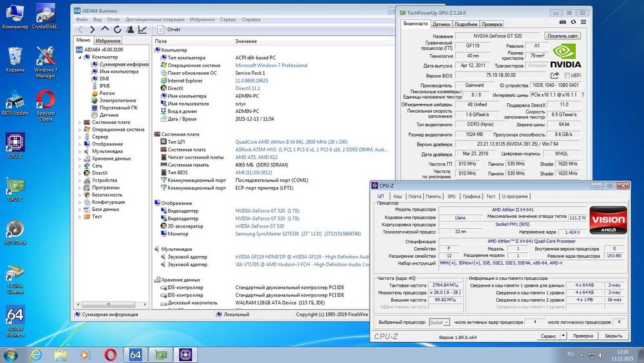The width and height of the screenshot is (644, 363).
Task: Click the Проверка button in CPU-Z
Action: 583,336
